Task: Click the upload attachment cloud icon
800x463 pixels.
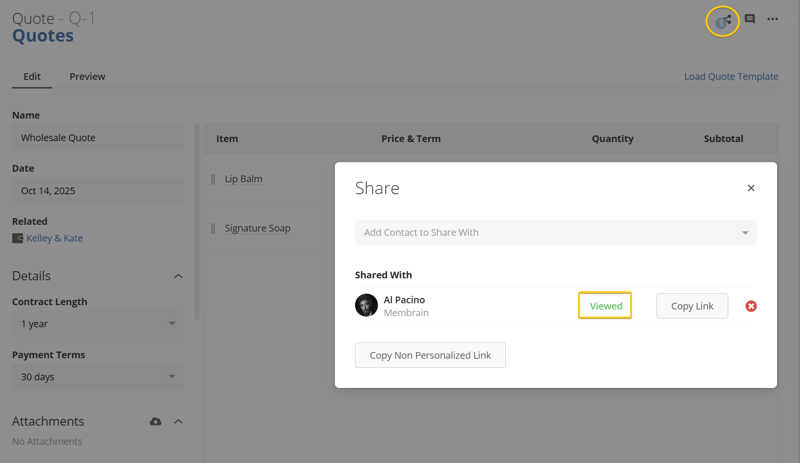Action: [155, 422]
